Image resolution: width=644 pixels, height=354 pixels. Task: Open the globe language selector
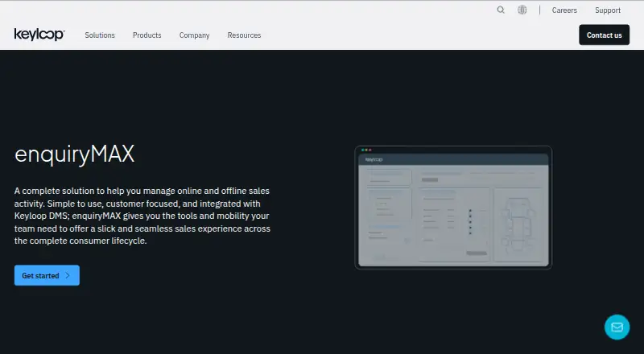pyautogui.click(x=522, y=10)
